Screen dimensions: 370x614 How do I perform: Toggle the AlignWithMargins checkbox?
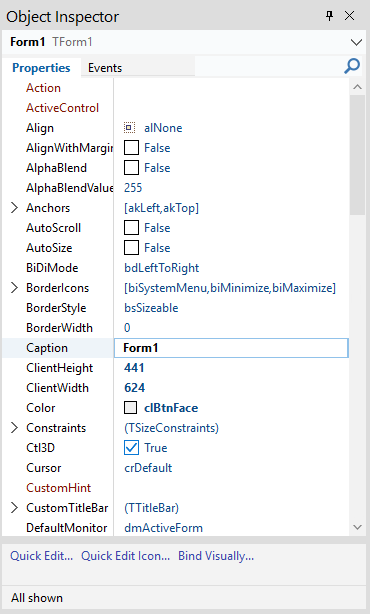pyautogui.click(x=131, y=148)
